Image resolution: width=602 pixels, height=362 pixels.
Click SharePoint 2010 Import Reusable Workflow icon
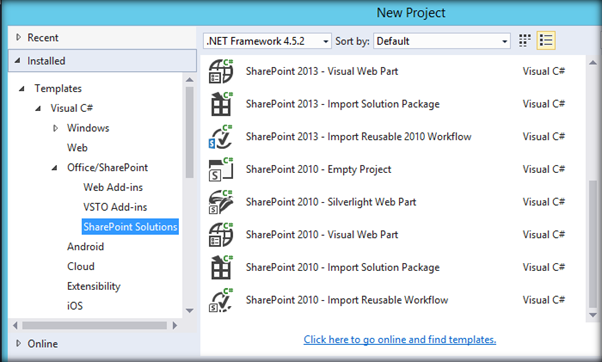pyautogui.click(x=221, y=300)
